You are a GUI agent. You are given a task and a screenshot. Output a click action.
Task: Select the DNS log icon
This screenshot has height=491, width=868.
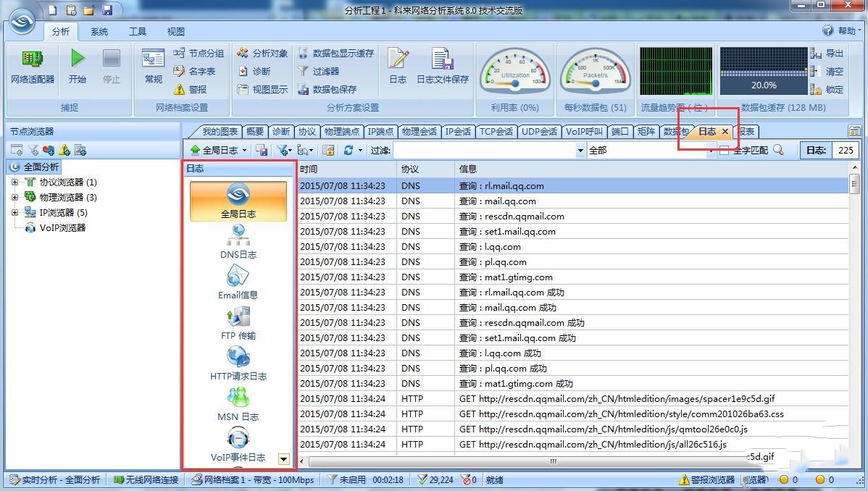238,235
